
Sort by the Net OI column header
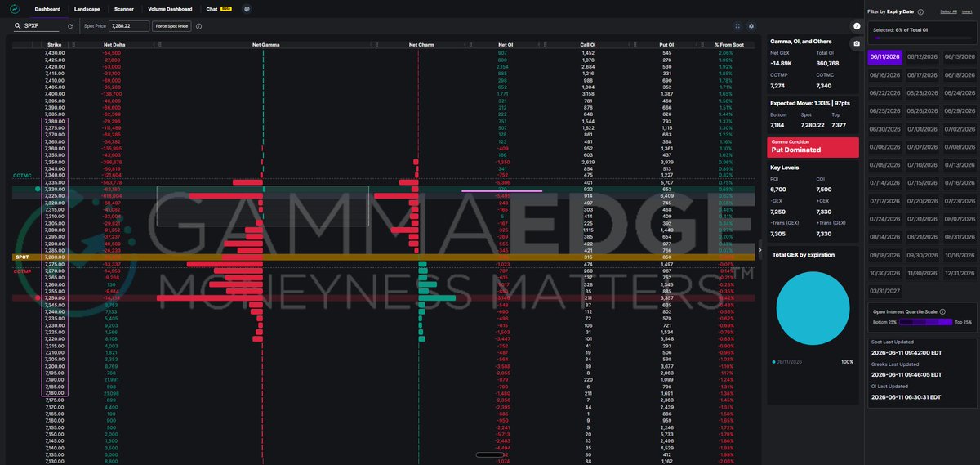(505, 44)
